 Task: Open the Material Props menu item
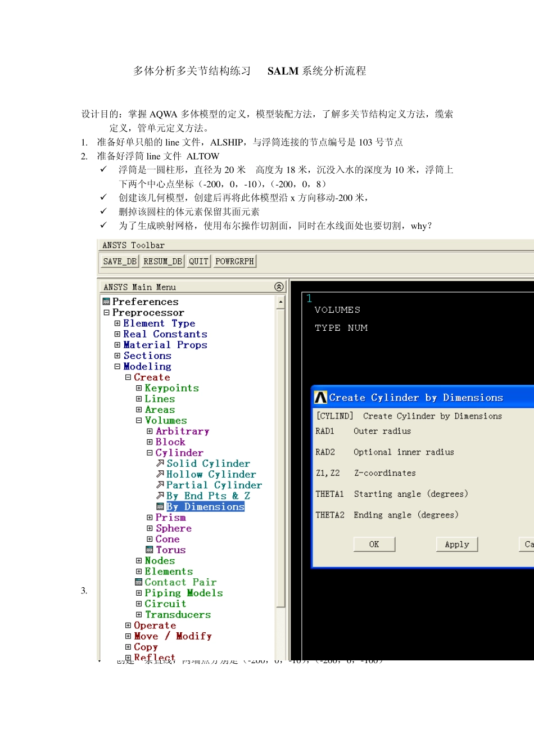point(165,345)
